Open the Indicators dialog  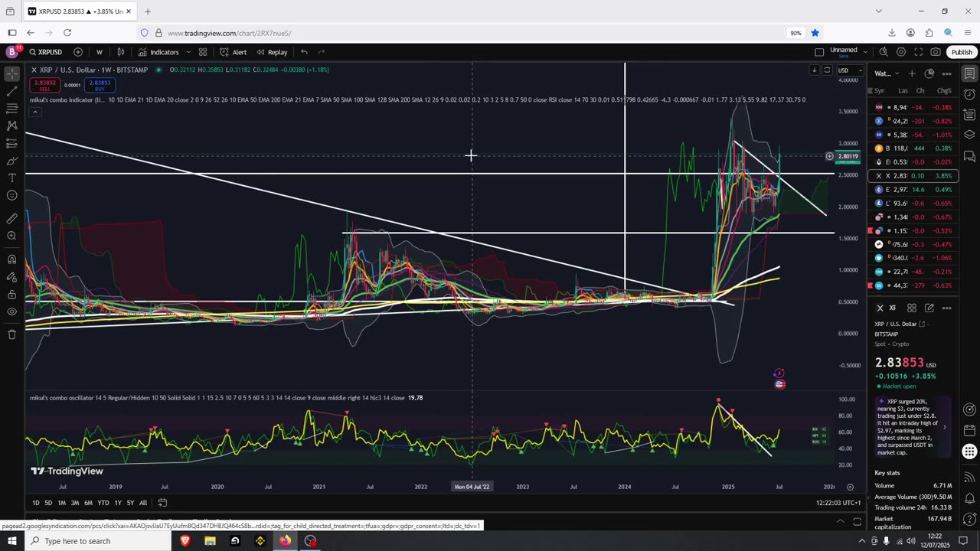click(x=158, y=52)
